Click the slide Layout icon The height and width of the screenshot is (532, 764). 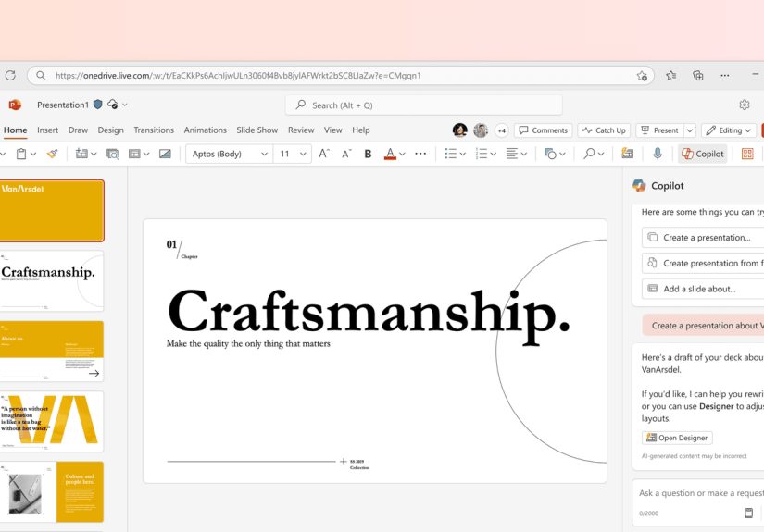pyautogui.click(x=134, y=154)
